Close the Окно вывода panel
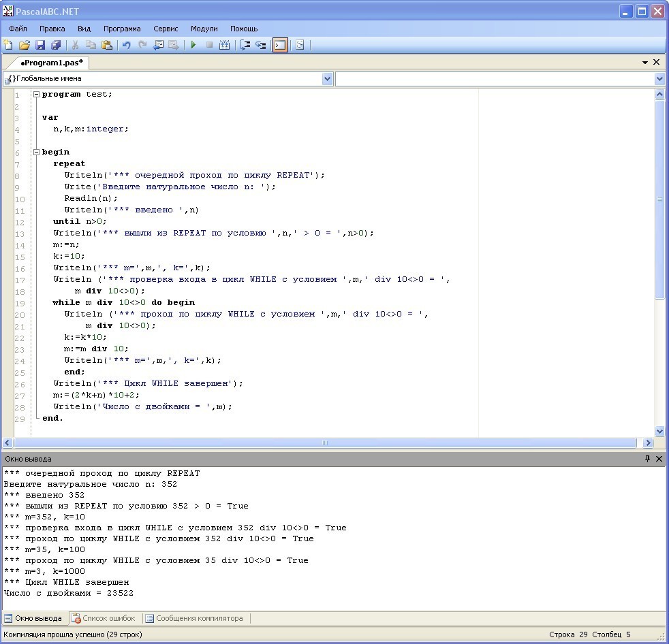The height and width of the screenshot is (644, 669). (659, 459)
